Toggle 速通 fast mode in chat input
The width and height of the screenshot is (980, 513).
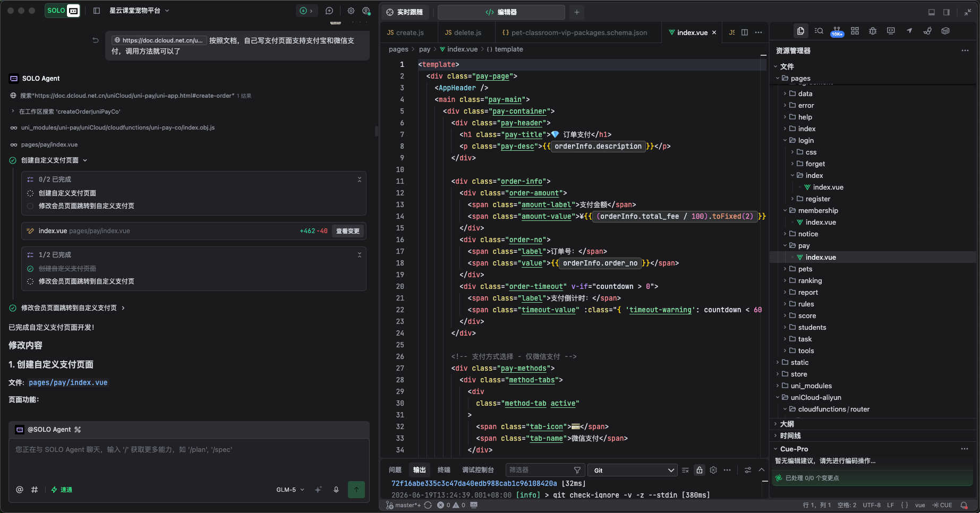(x=62, y=490)
